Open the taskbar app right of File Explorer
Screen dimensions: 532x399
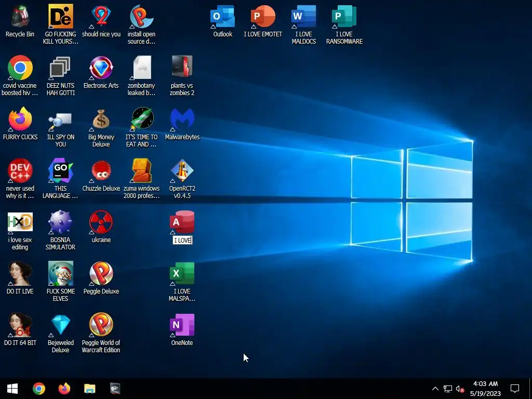[x=115, y=389]
